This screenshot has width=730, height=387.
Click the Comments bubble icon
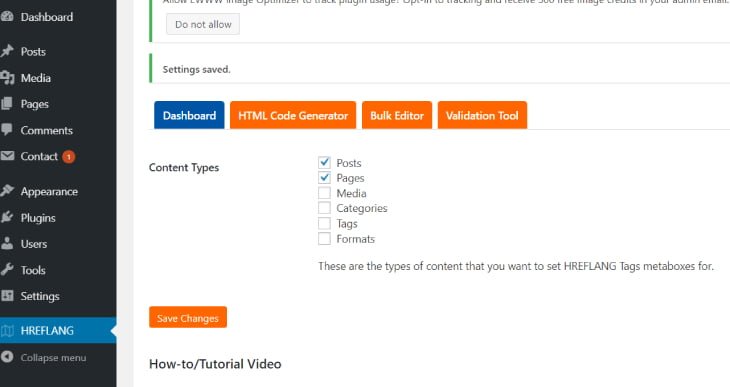coord(7,130)
